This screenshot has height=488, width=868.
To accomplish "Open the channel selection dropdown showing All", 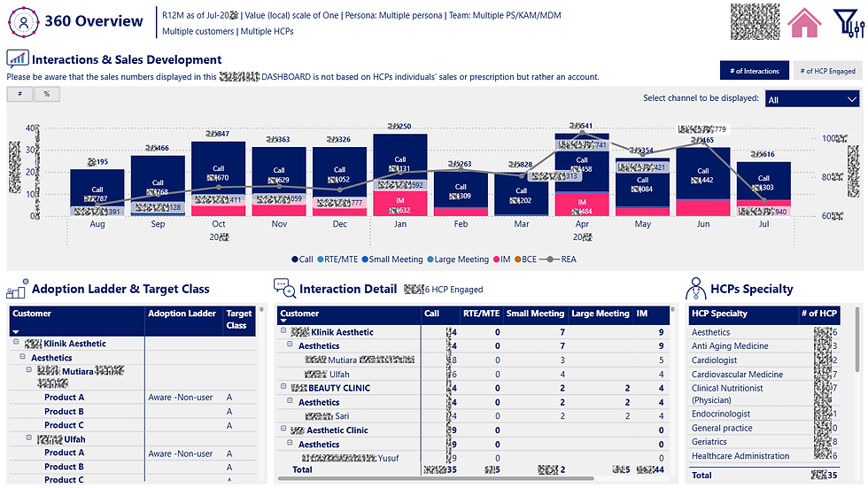I will tap(812, 99).
